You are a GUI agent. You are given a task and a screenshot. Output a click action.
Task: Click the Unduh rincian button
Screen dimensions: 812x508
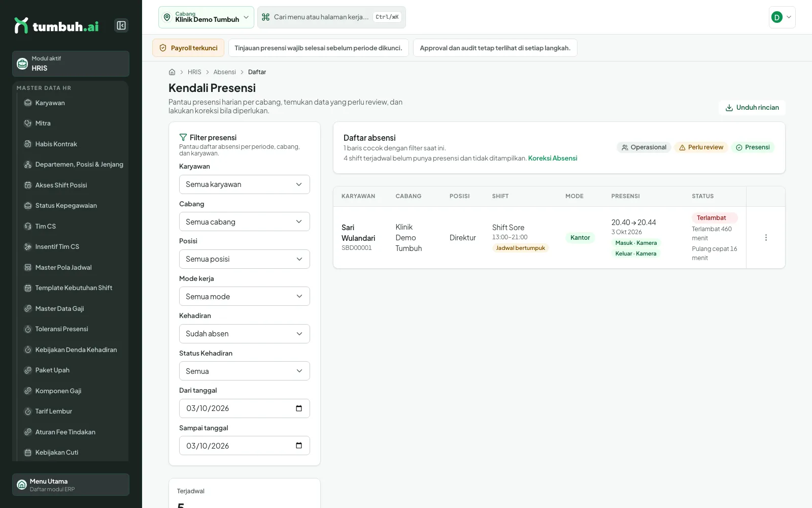(x=752, y=108)
